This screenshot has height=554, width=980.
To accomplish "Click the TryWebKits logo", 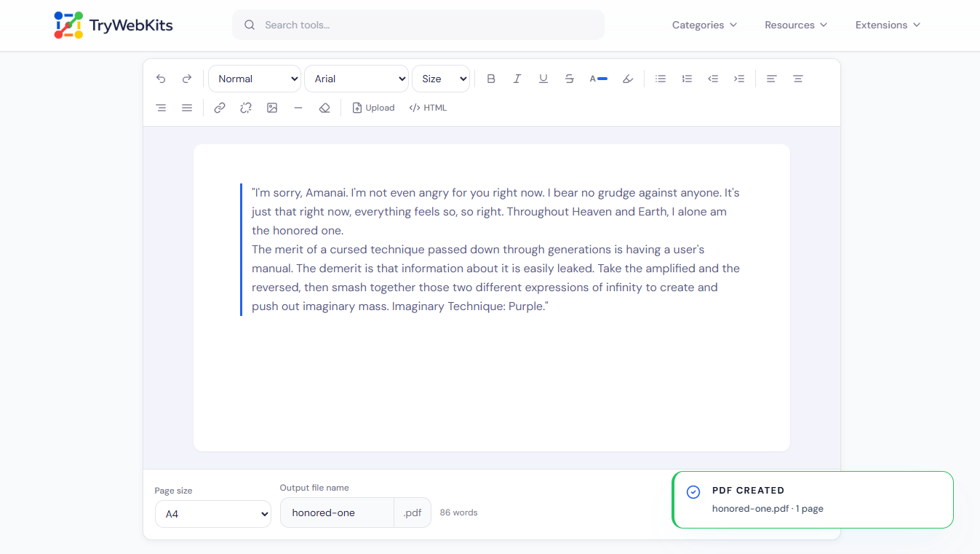I will (x=113, y=25).
